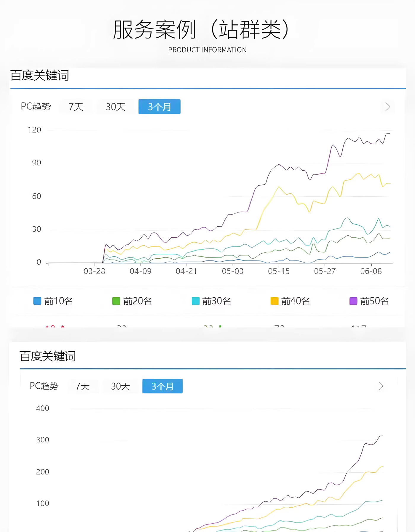Select the highlighted 3个月 tab in first chart
Viewport: 415px width, 532px height.
159,107
